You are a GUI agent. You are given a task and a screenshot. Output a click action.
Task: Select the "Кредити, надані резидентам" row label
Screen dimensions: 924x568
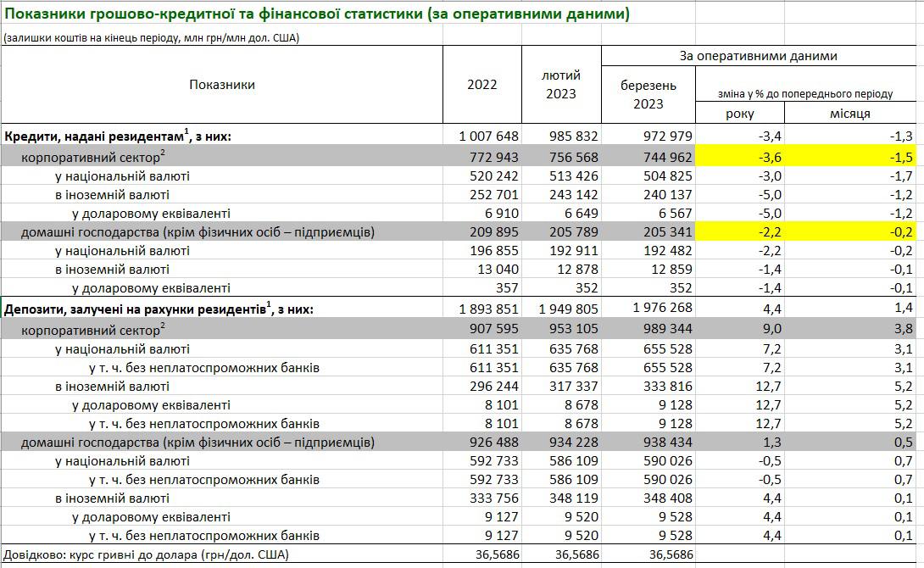click(x=119, y=136)
